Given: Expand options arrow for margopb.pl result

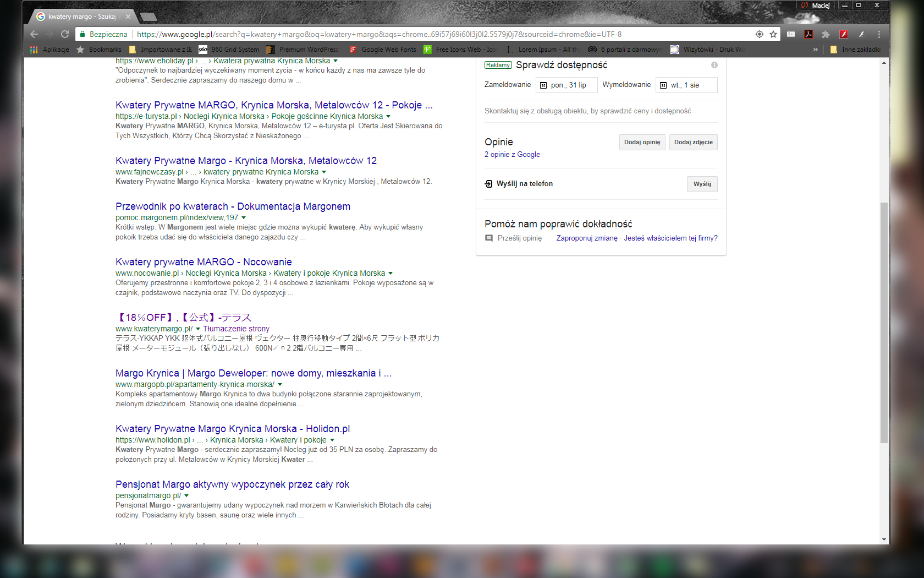Looking at the screenshot, I should click(280, 385).
